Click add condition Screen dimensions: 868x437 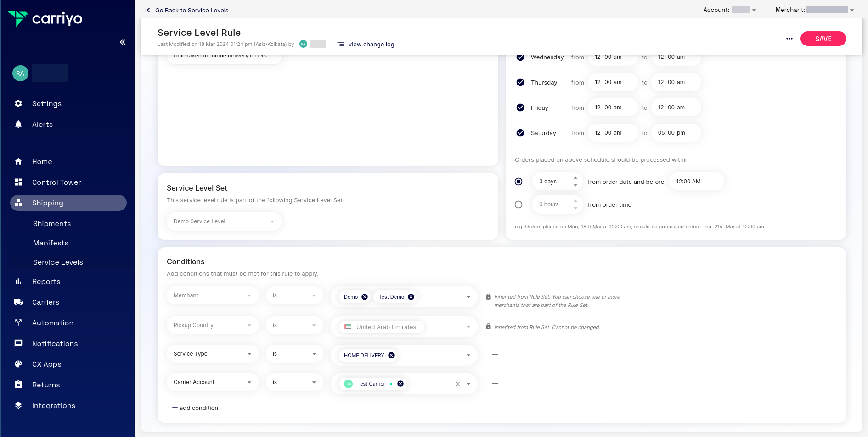point(195,408)
